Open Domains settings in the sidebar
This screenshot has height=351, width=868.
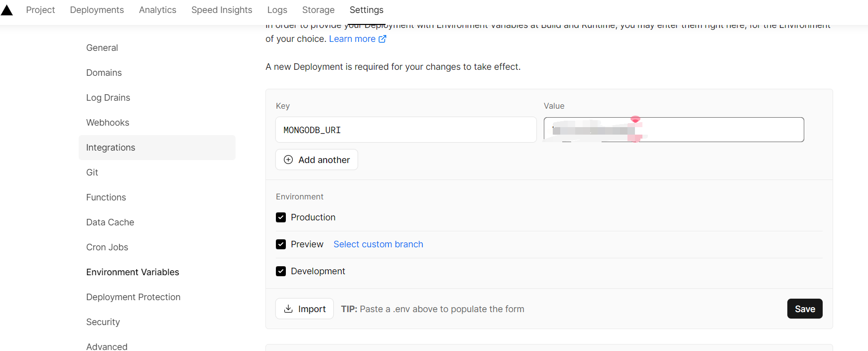tap(104, 73)
